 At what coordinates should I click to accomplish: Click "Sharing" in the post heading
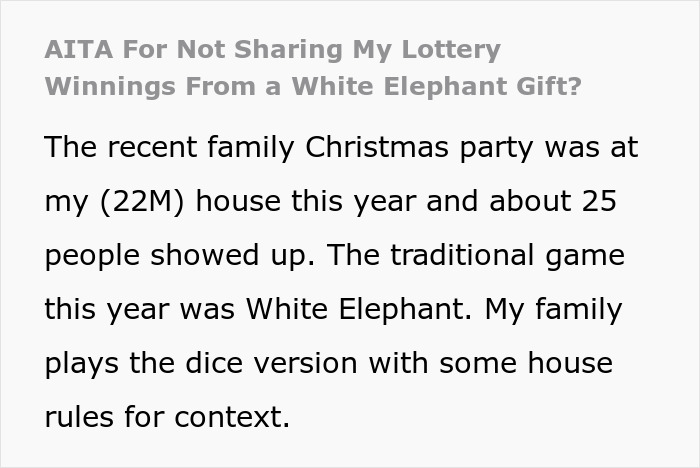[288, 50]
